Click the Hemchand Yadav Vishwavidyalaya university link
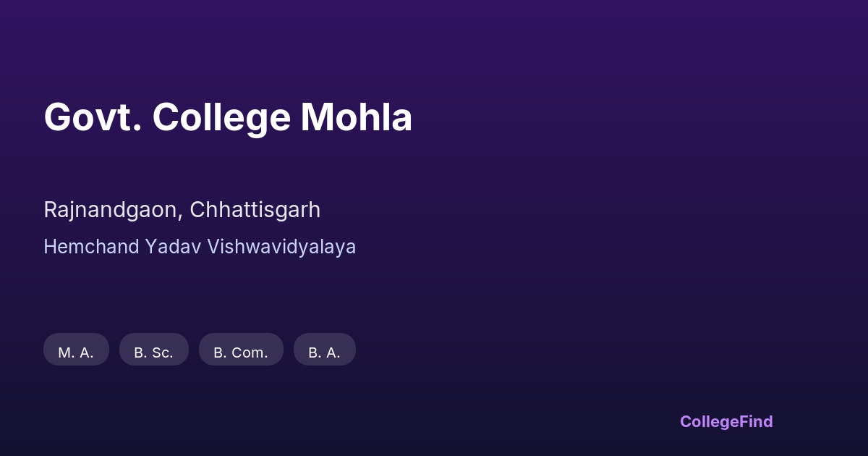This screenshot has width=868, height=456. coord(200,247)
